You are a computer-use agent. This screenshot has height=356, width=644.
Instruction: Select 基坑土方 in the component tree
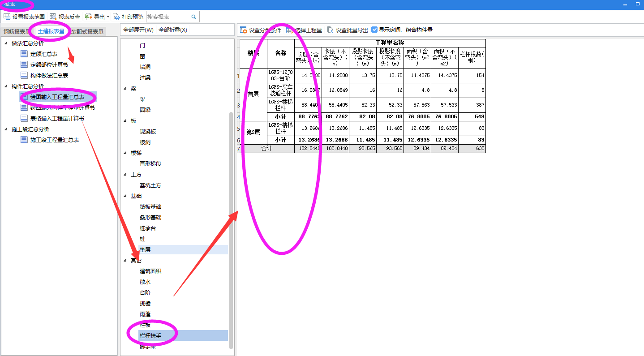click(x=150, y=185)
